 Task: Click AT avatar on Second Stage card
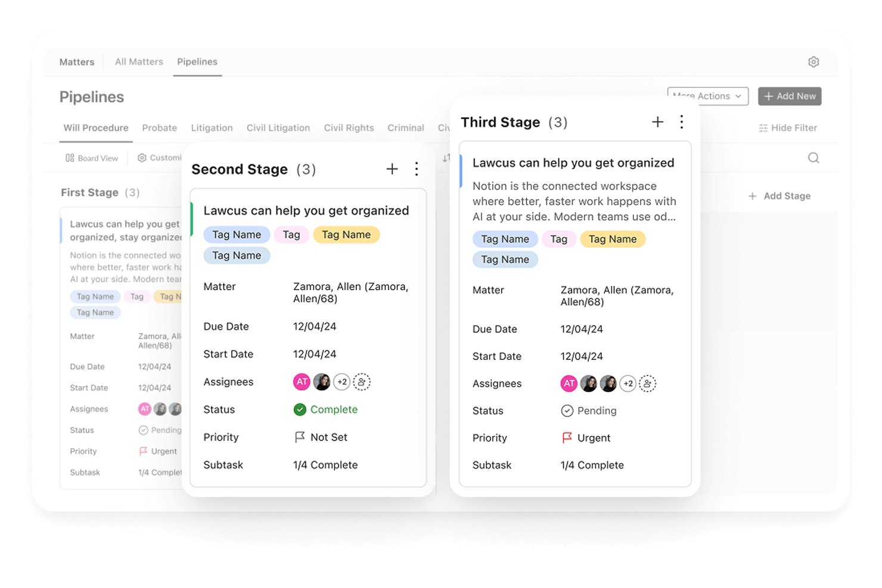point(302,382)
